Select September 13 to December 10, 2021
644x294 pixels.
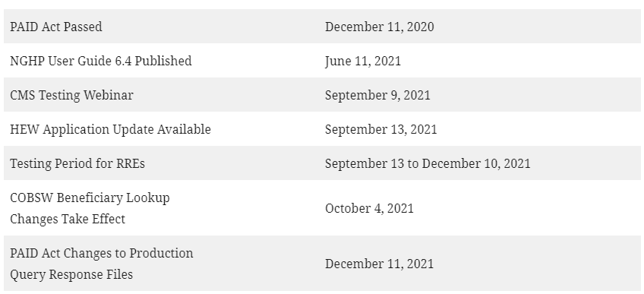[x=428, y=163]
